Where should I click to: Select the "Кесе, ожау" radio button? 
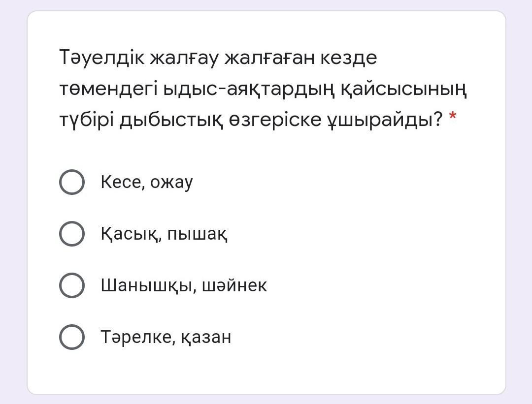point(71,182)
